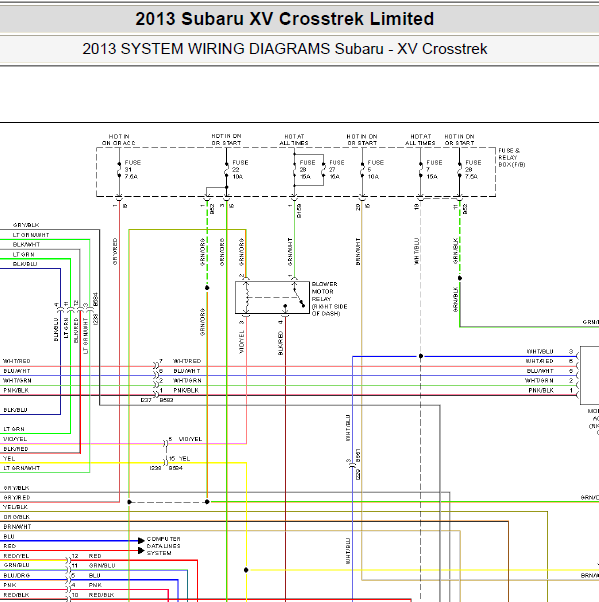This screenshot has width=599, height=602.
Task: Click the pin 1 PNK/BLK label at connector D37
Action: (179, 390)
